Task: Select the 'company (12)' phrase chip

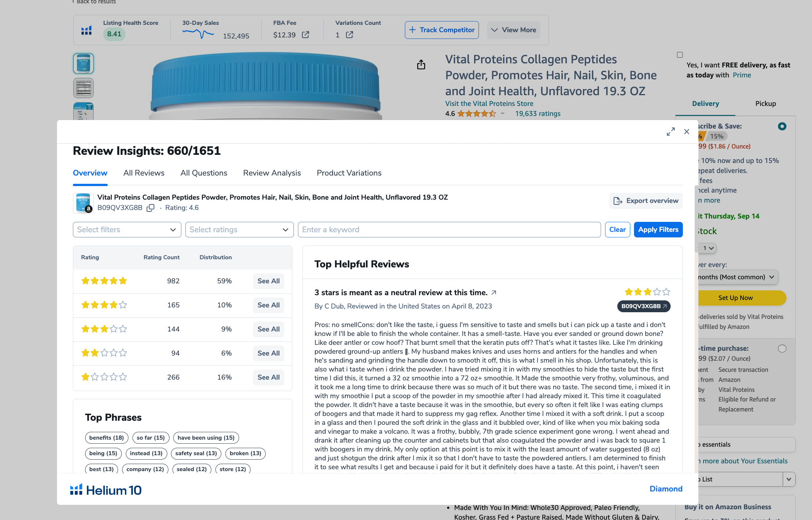Action: pos(145,469)
